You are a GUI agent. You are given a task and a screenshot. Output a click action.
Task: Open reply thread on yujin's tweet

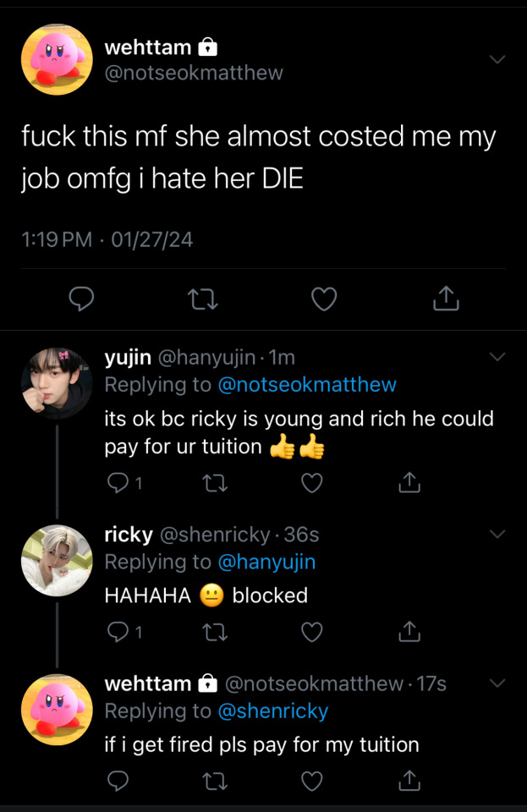pyautogui.click(x=118, y=483)
